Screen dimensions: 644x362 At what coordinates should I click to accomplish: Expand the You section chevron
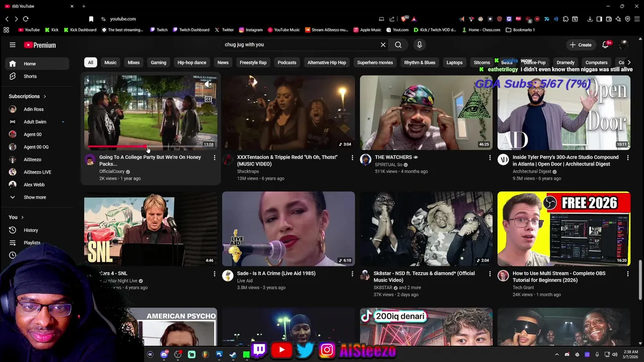22,218
